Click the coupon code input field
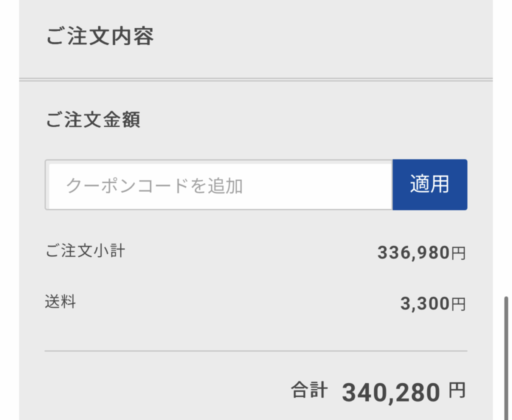 (x=218, y=185)
